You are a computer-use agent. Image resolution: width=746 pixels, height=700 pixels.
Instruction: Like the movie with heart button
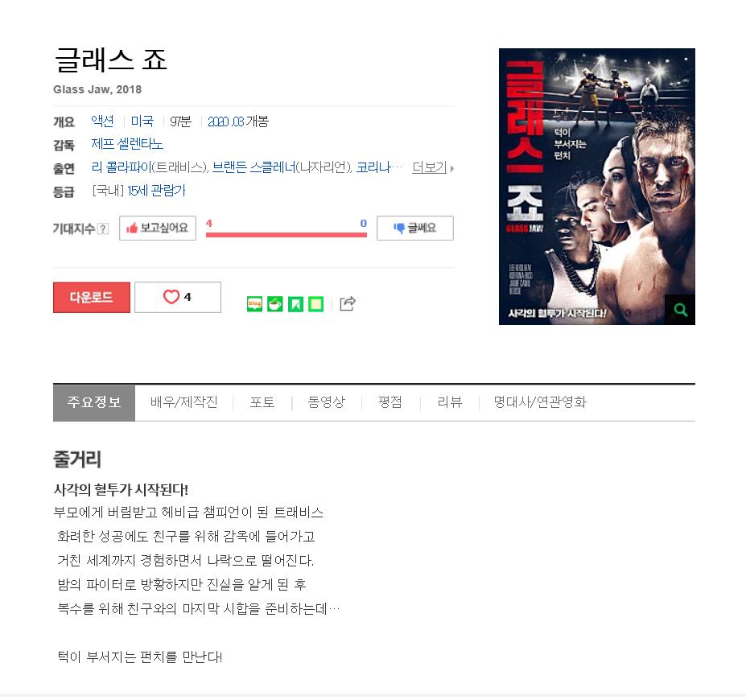coord(178,297)
